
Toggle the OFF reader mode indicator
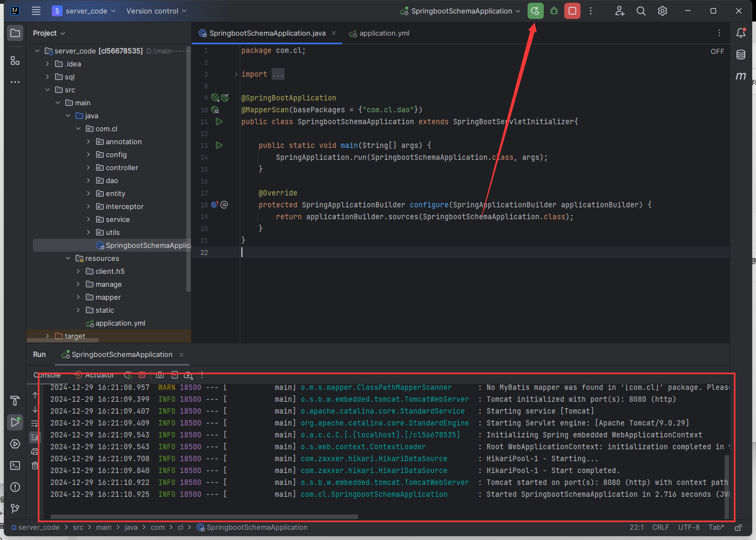tap(717, 51)
